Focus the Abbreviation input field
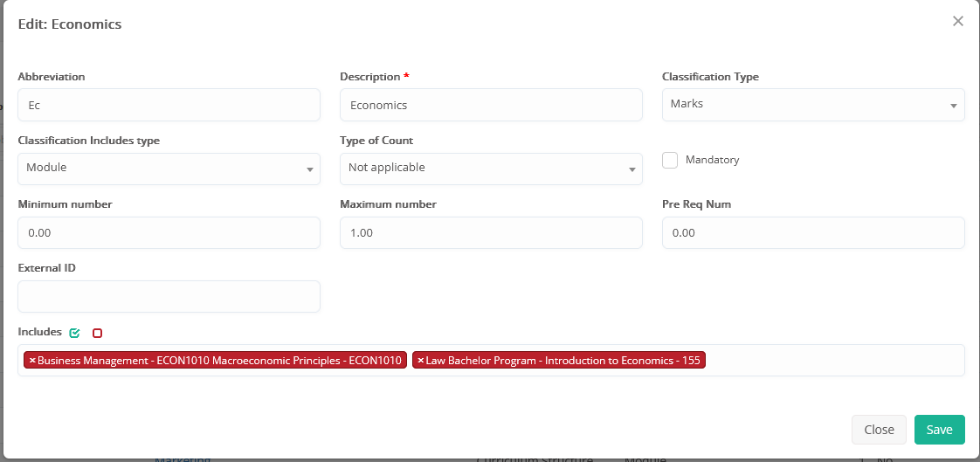 point(169,105)
